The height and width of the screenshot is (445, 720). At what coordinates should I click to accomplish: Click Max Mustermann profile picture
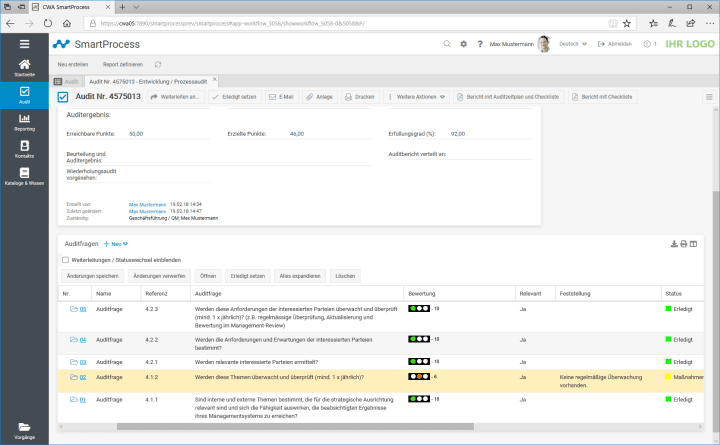[x=544, y=44]
